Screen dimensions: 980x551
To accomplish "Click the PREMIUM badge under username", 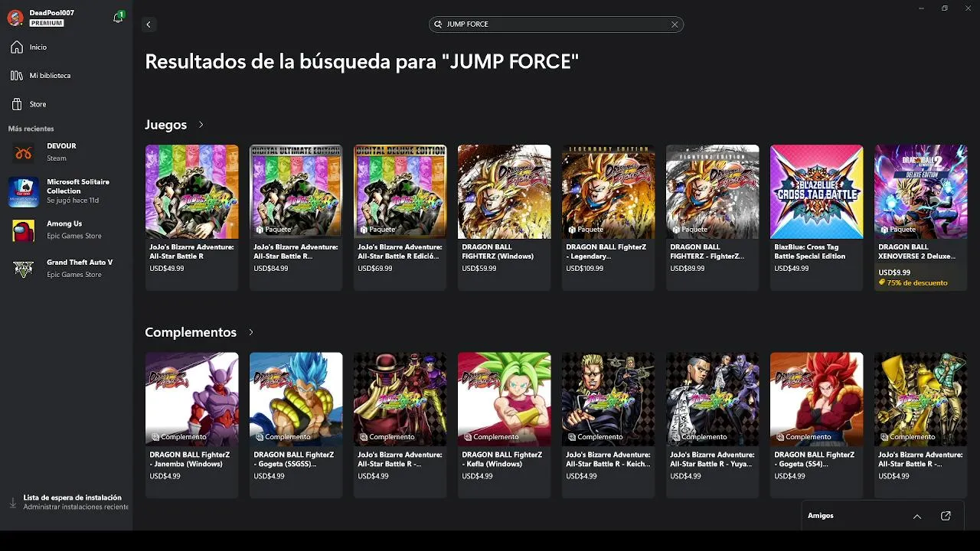I will coord(47,24).
